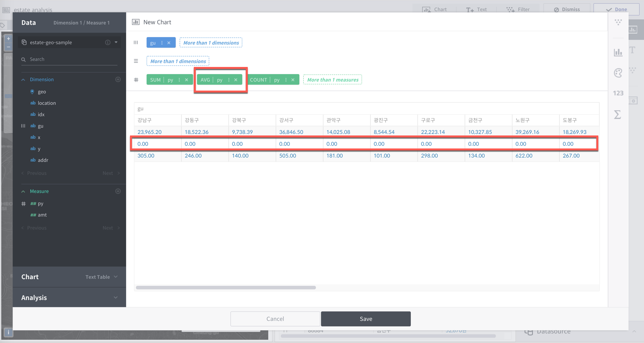Remove the AVG py measure

(236, 80)
